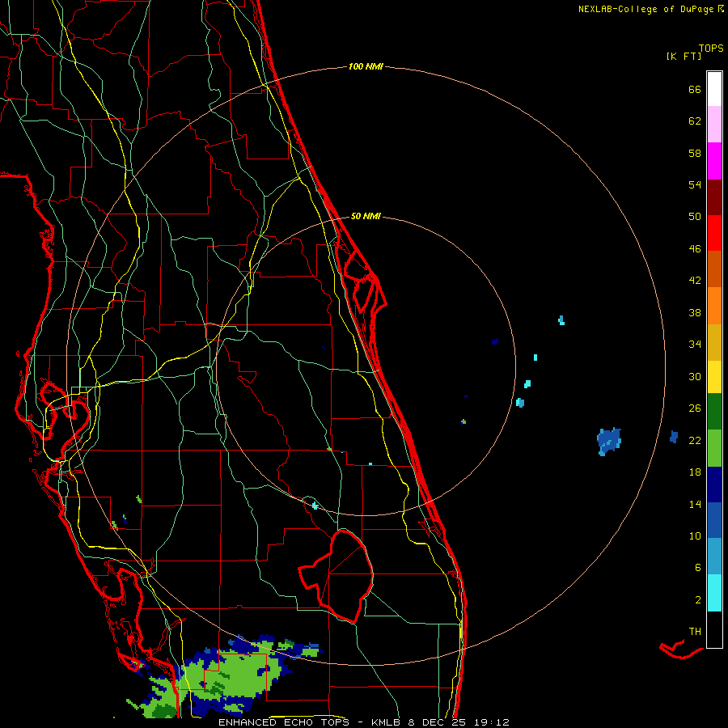Click the '50 NMI' range ring label
This screenshot has width=728, height=728.
pos(366,216)
